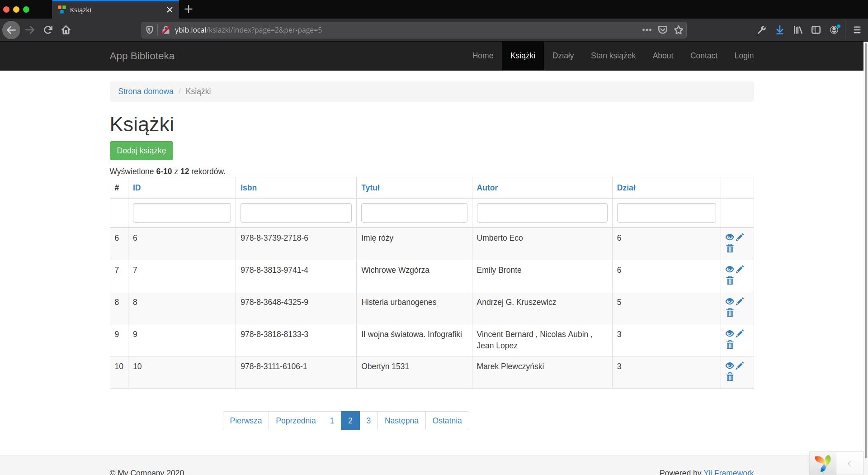Open the browser library icon
The height and width of the screenshot is (475, 868).
tap(798, 30)
